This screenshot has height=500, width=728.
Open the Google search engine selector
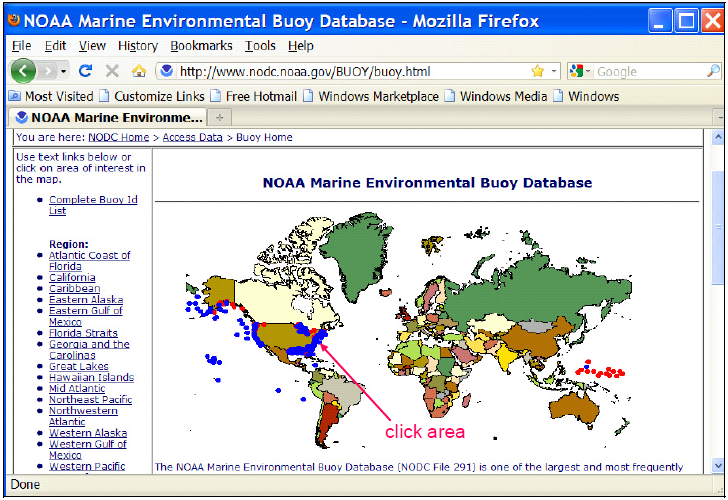[x=580, y=71]
